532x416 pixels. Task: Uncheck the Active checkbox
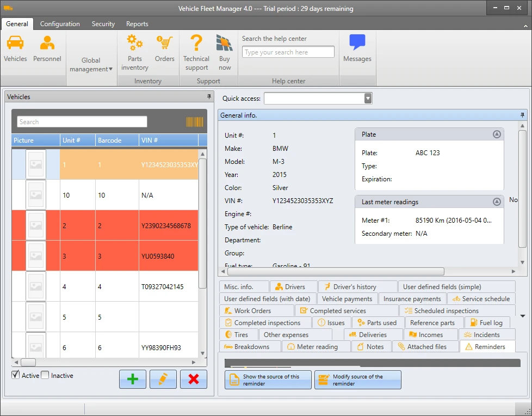tap(16, 375)
